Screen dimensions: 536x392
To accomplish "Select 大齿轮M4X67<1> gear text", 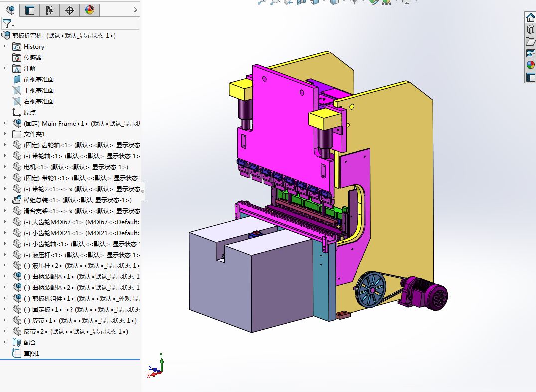I will click(x=82, y=222).
